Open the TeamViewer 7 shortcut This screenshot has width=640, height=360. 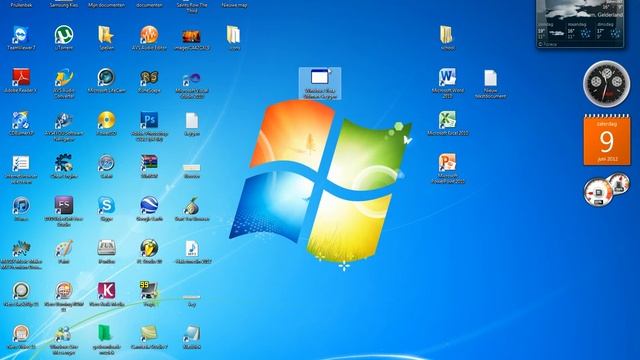click(x=20, y=35)
